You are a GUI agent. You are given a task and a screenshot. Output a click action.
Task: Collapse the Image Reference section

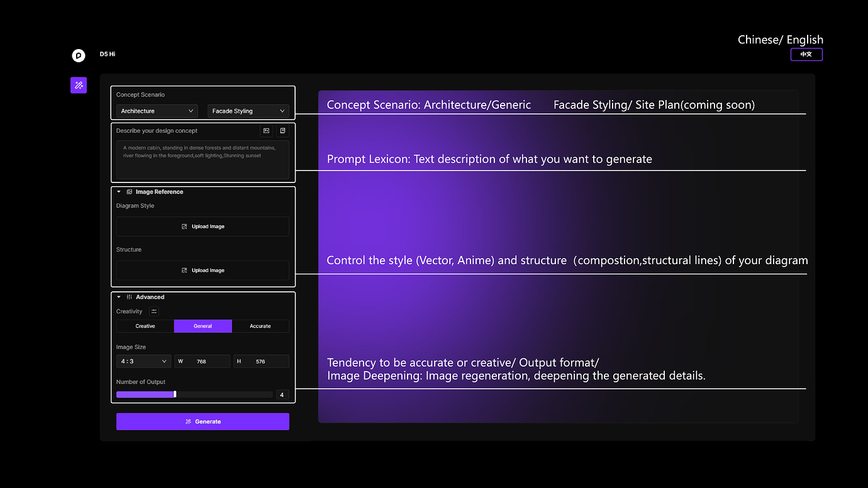click(x=118, y=191)
